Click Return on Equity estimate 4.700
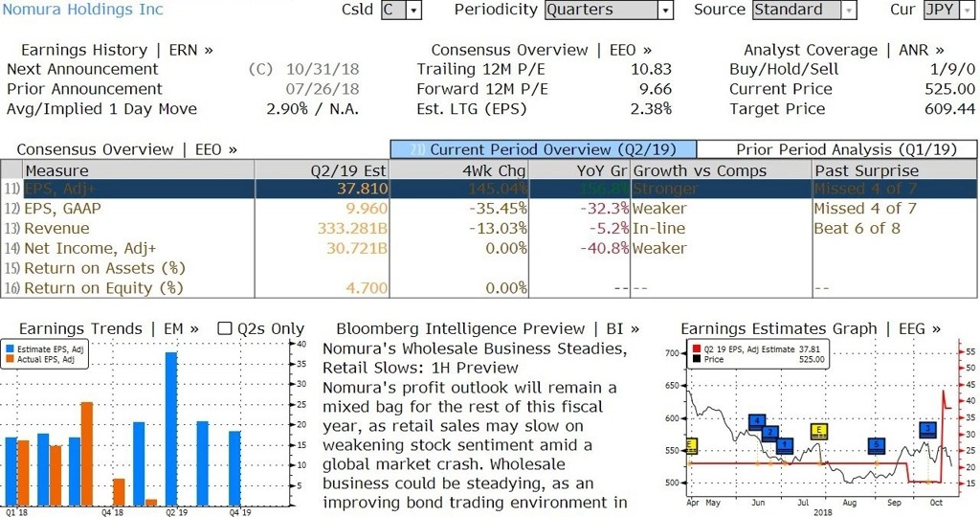Viewport: 980px width, 517px height. click(x=367, y=289)
